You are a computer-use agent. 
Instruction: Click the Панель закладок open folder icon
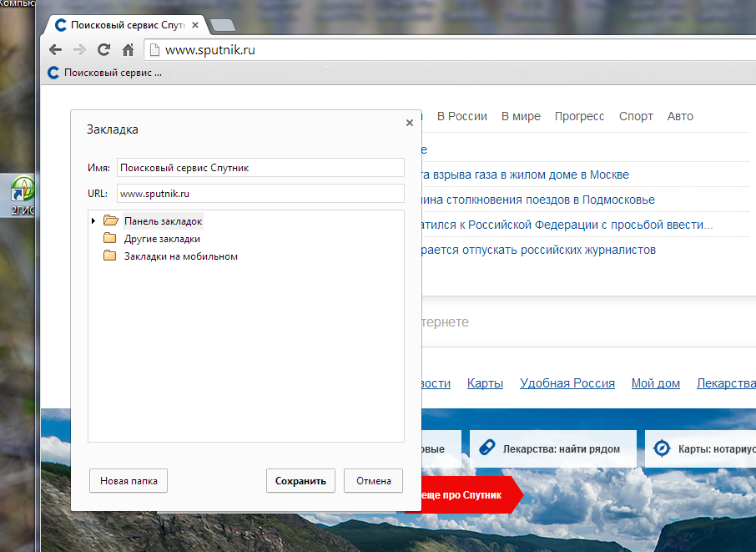click(x=110, y=220)
